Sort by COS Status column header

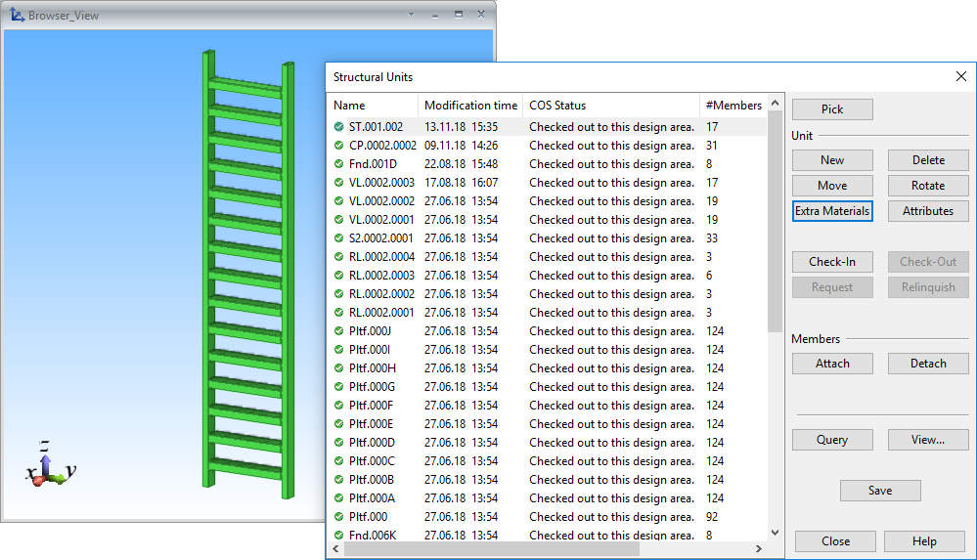pyautogui.click(x=610, y=106)
